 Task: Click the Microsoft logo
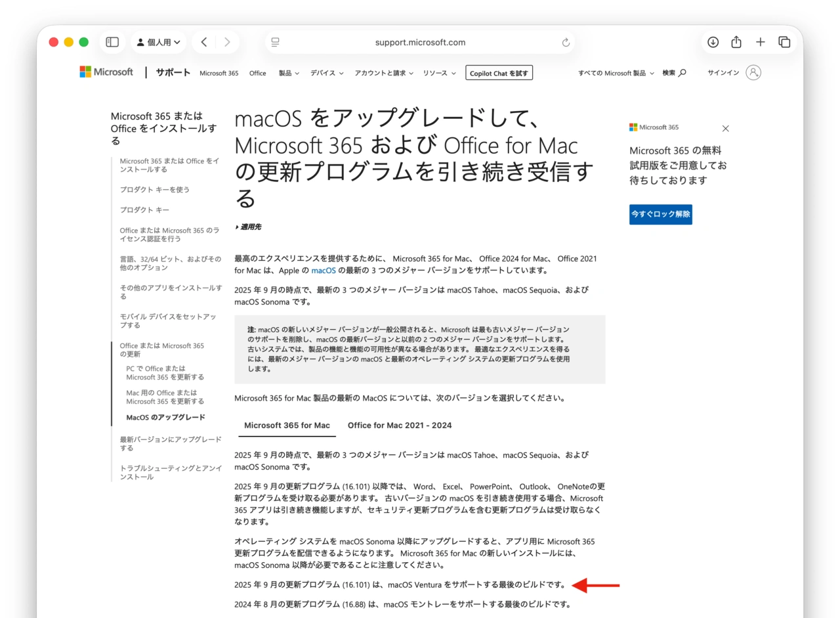coord(106,72)
